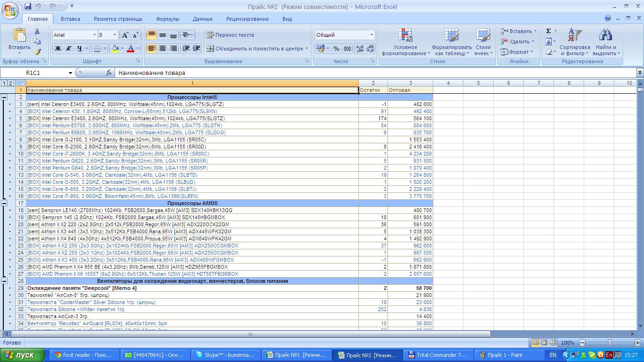Toggle bold formatting (Ж)
The image size is (644, 362).
pyautogui.click(x=58, y=48)
